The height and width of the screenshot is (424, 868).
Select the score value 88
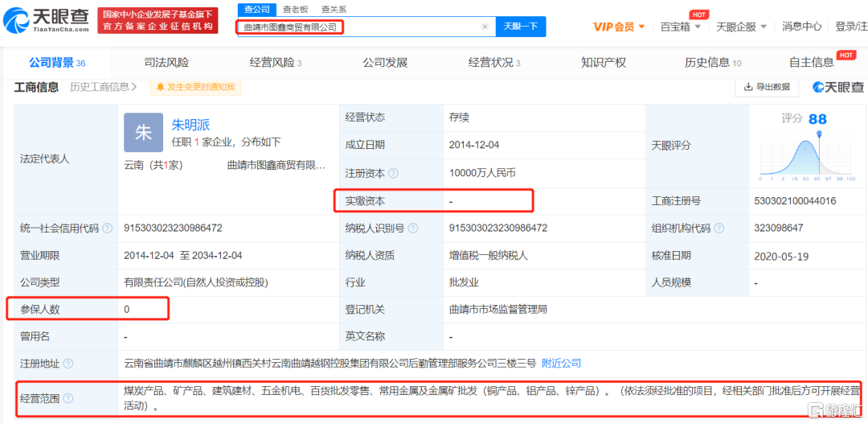pyautogui.click(x=817, y=118)
